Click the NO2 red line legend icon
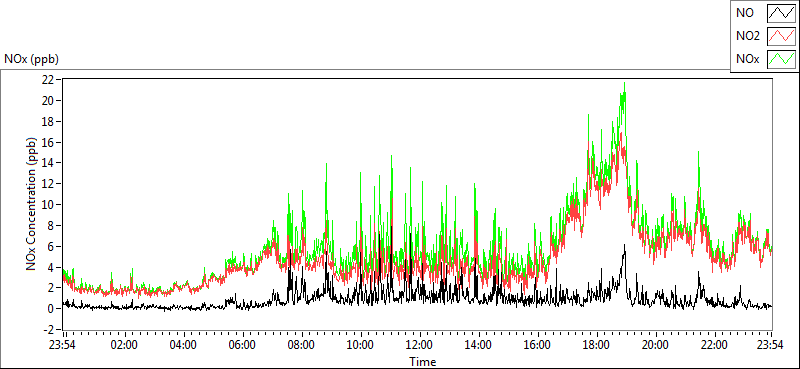 pos(781,36)
